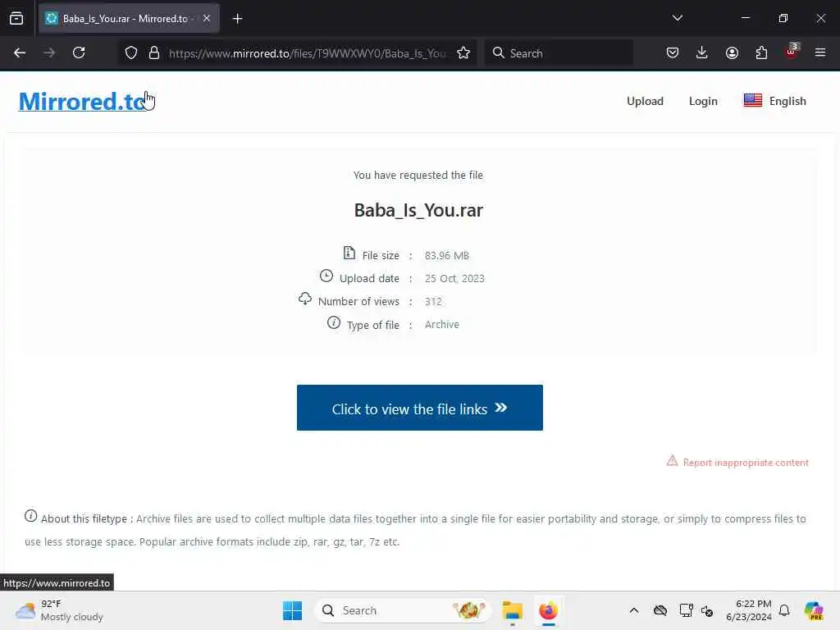This screenshot has width=840, height=630.
Task: Open File Explorer from the taskbar
Action: 512,610
